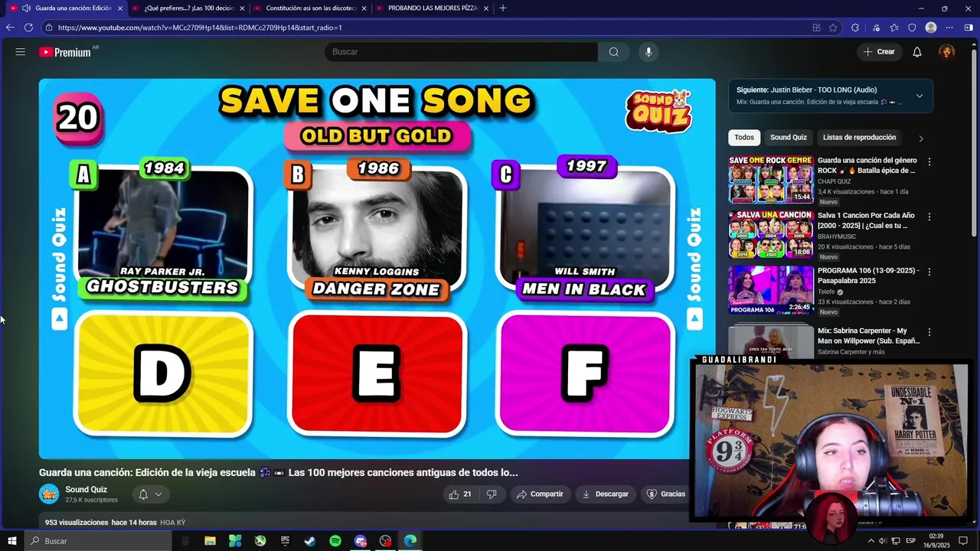The width and height of the screenshot is (980, 551).
Task: Open subscription notification bell dropdown
Action: click(150, 494)
